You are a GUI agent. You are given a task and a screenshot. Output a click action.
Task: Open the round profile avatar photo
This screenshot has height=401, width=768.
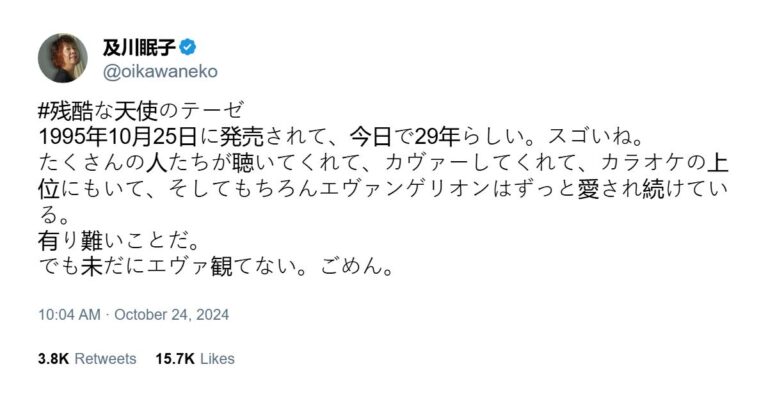coord(63,58)
